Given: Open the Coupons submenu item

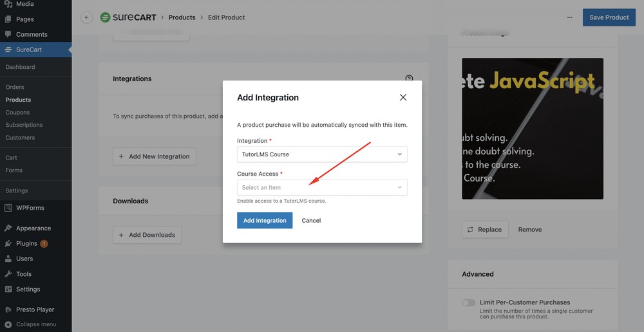Looking at the screenshot, I should (x=17, y=113).
